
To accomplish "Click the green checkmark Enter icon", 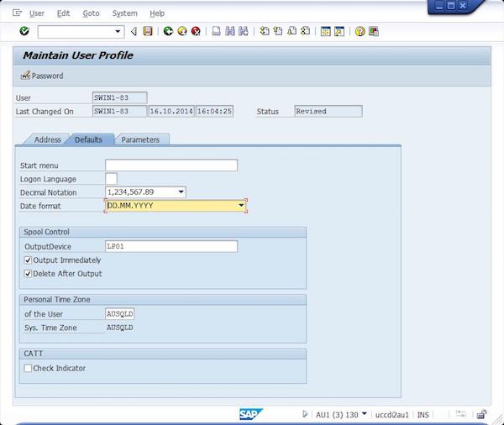I will [24, 31].
